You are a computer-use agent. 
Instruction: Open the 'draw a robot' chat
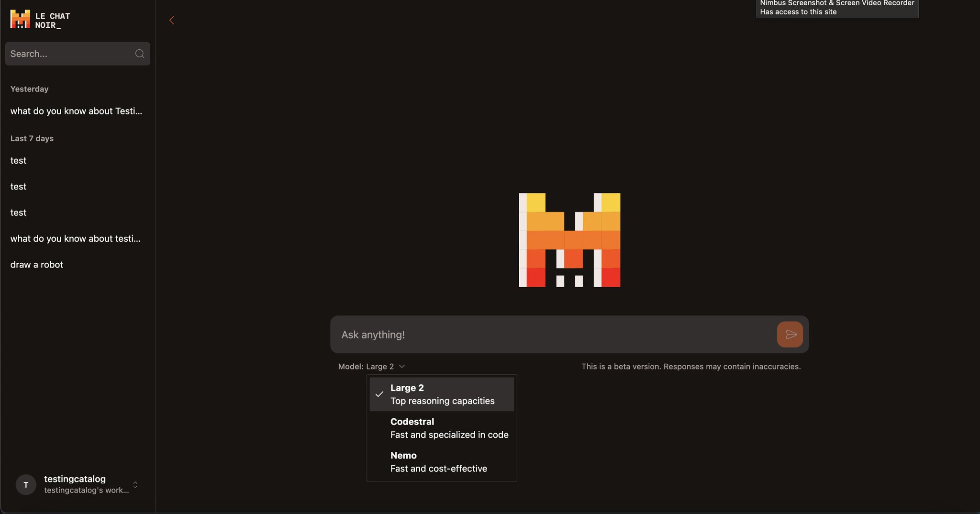click(37, 265)
